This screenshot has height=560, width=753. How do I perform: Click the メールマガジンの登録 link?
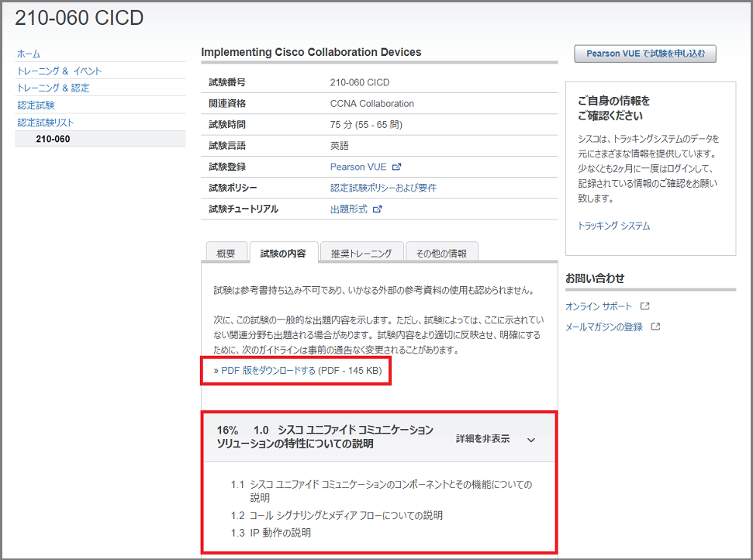pyautogui.click(x=603, y=327)
